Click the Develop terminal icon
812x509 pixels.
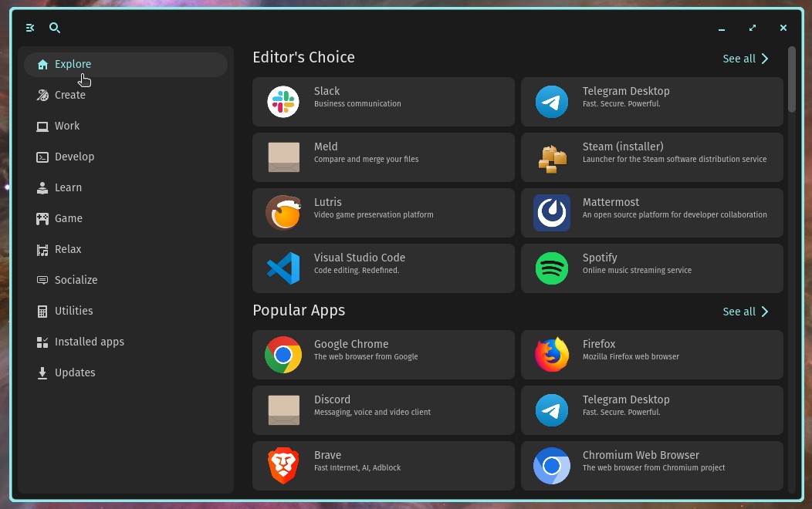[42, 157]
